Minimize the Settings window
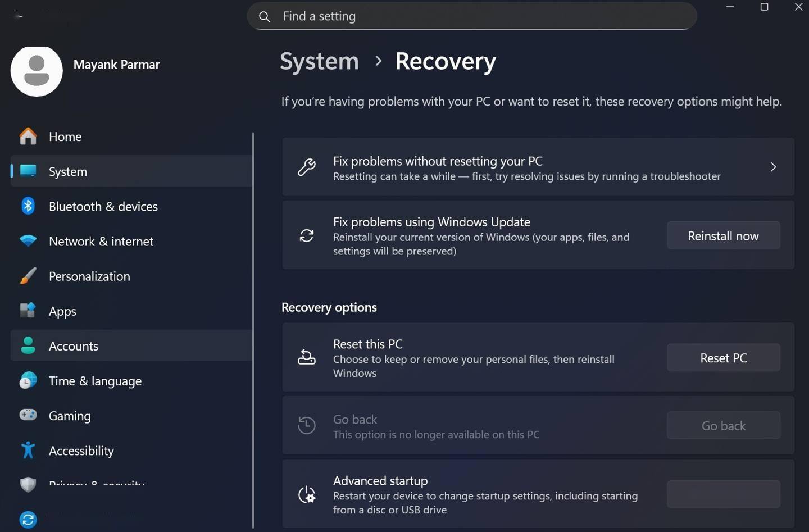809x532 pixels. (x=730, y=7)
